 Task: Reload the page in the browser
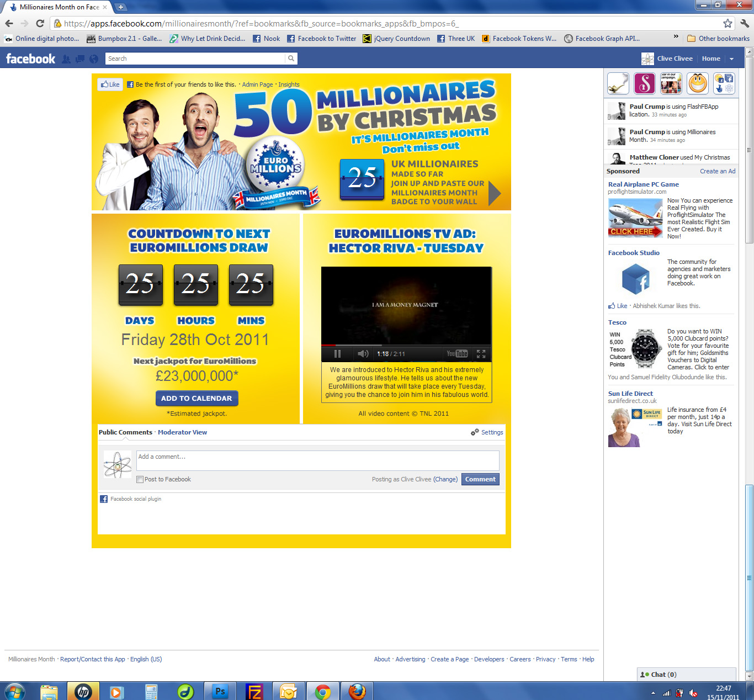(x=40, y=23)
